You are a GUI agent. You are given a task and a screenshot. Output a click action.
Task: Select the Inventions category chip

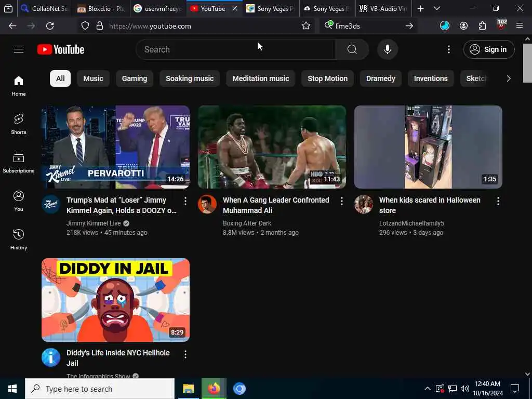[431, 79]
